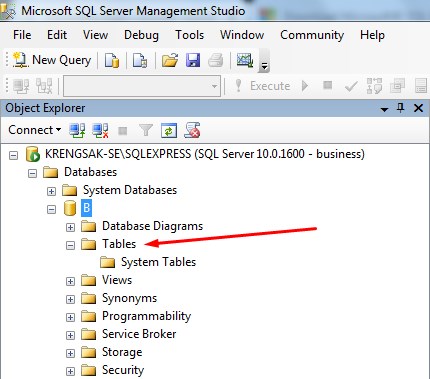
Task: Expand the Synonyms node
Action: pos(70,299)
